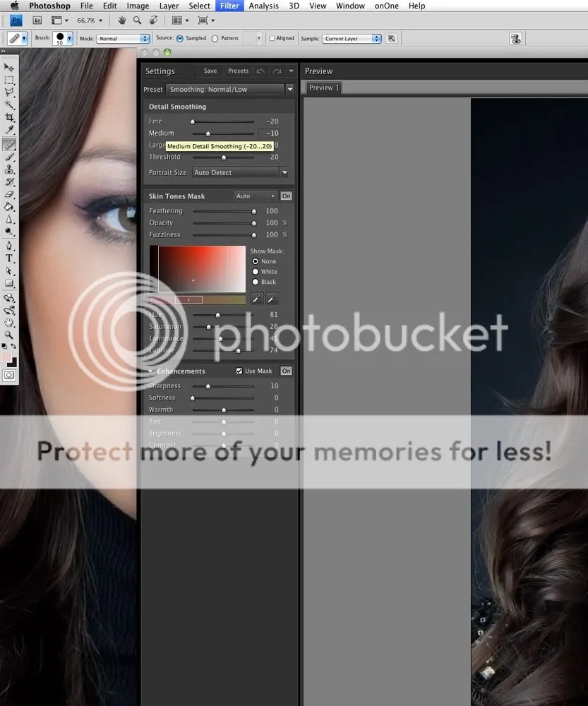Image resolution: width=588 pixels, height=706 pixels.
Task: Open the Filter menu
Action: pos(229,6)
